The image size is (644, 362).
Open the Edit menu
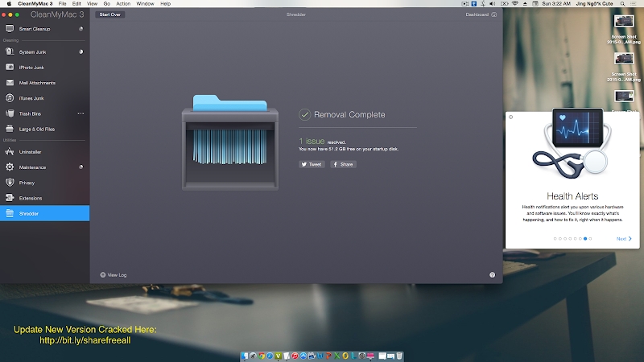point(76,4)
